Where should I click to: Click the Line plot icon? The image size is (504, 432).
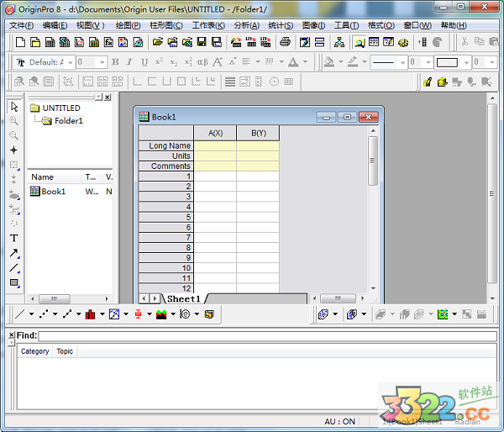point(19,314)
